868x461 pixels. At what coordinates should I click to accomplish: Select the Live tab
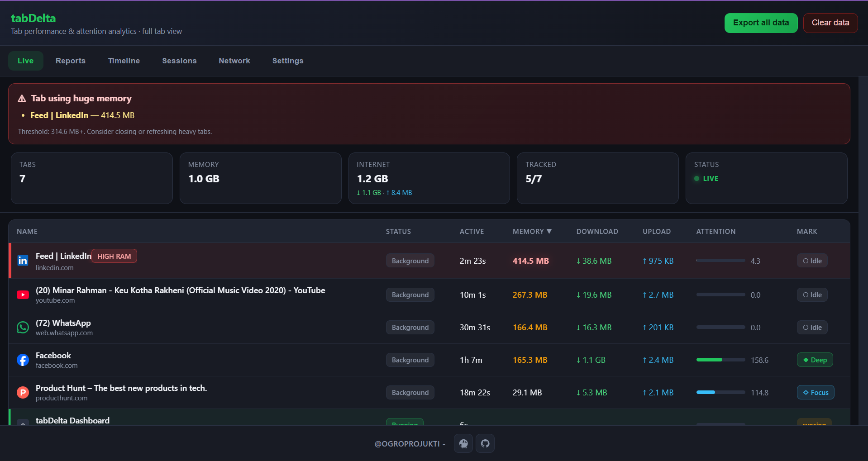pyautogui.click(x=26, y=61)
